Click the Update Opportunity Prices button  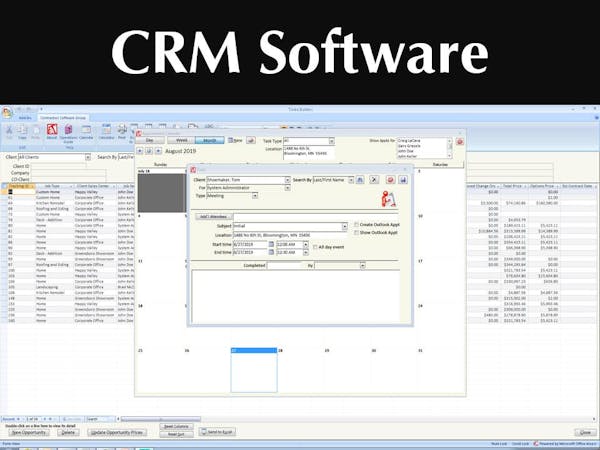[x=117, y=432]
